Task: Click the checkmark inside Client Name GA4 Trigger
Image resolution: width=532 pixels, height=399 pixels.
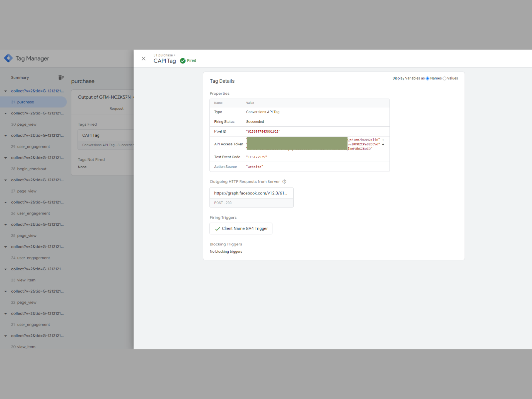Action: pos(217,228)
